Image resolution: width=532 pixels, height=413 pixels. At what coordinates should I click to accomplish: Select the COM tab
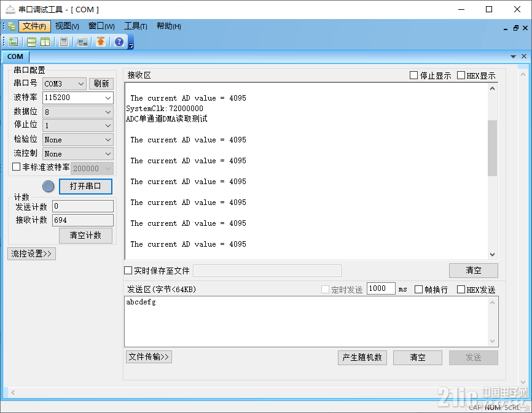tap(15, 56)
